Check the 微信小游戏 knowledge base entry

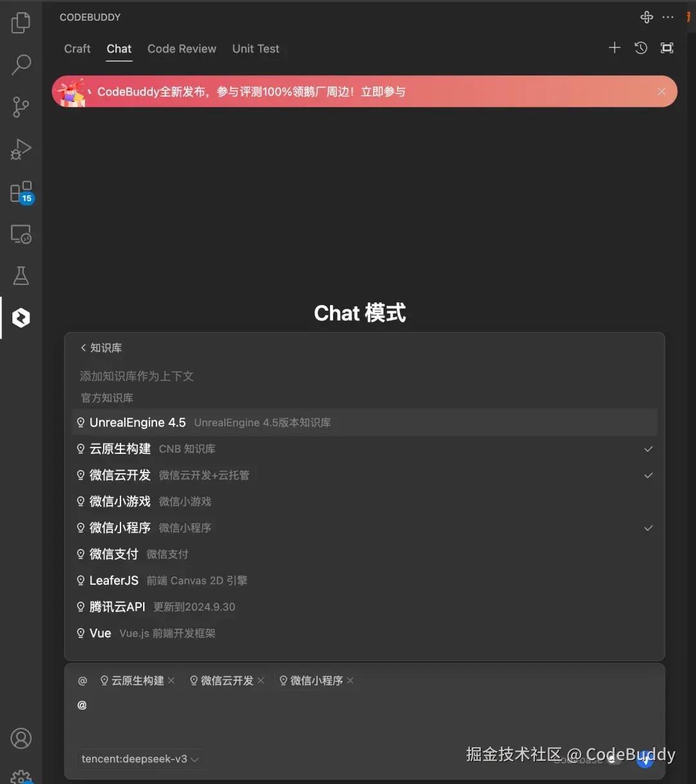[365, 502]
